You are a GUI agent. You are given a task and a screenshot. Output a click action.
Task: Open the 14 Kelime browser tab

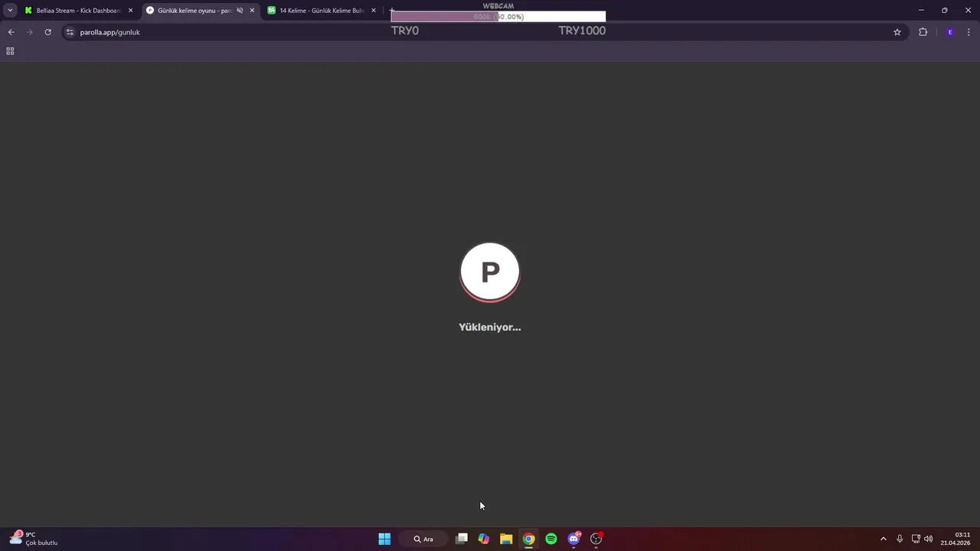322,11
